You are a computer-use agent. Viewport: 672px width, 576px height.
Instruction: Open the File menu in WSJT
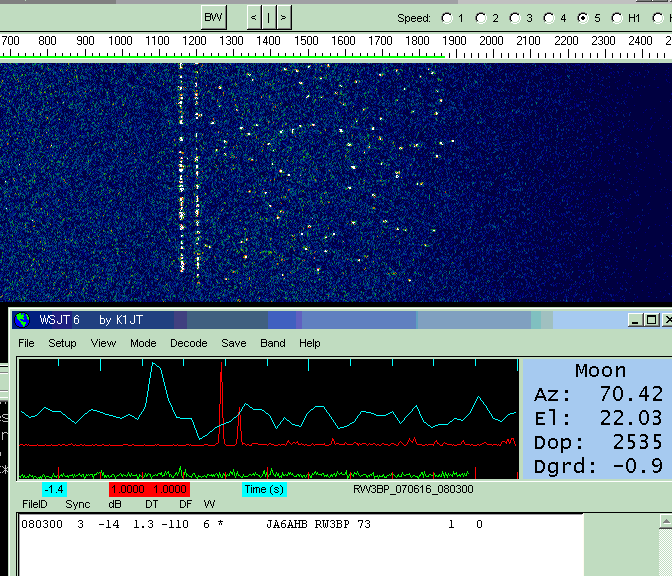pyautogui.click(x=26, y=343)
